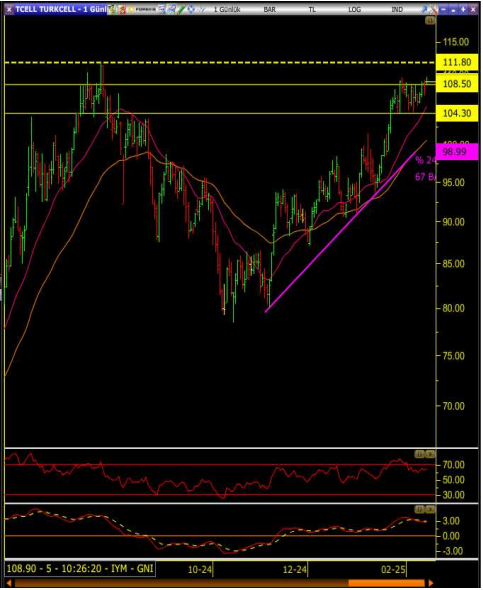The image size is (483, 590).
Task: Click the 111.80 price level label
Action: (x=457, y=62)
